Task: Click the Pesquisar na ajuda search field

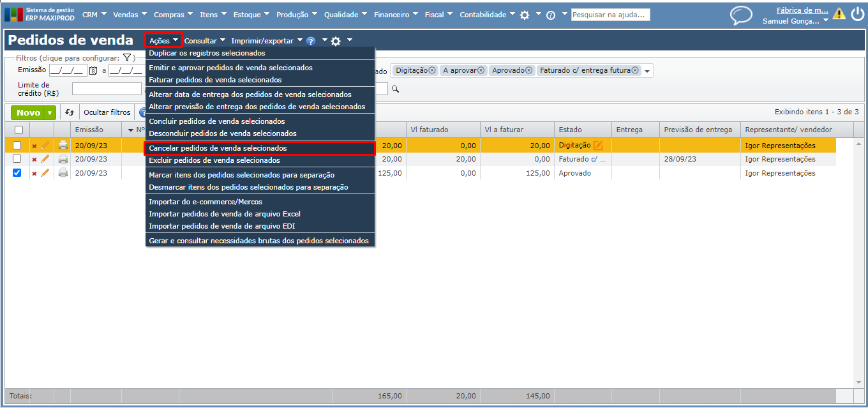Action: (x=610, y=15)
